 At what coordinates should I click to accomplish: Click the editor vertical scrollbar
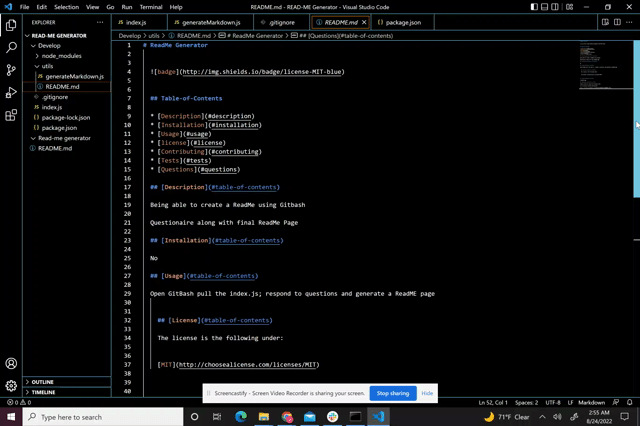coord(636,118)
